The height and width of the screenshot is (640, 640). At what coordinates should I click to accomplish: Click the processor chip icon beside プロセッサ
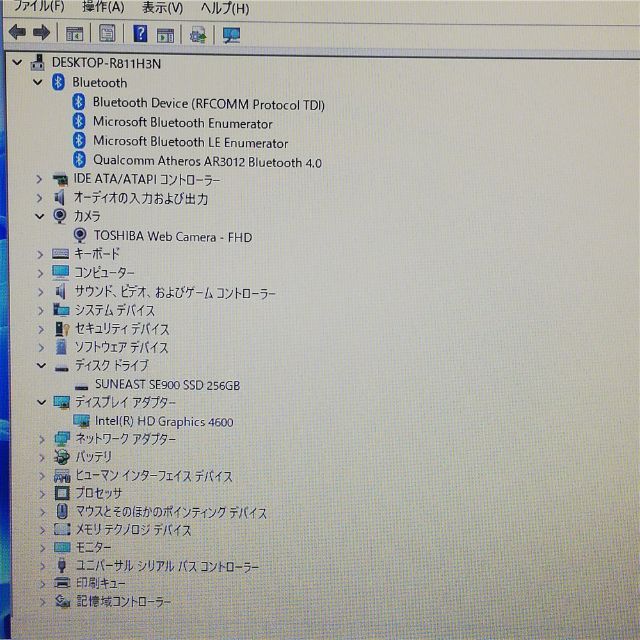tap(62, 493)
